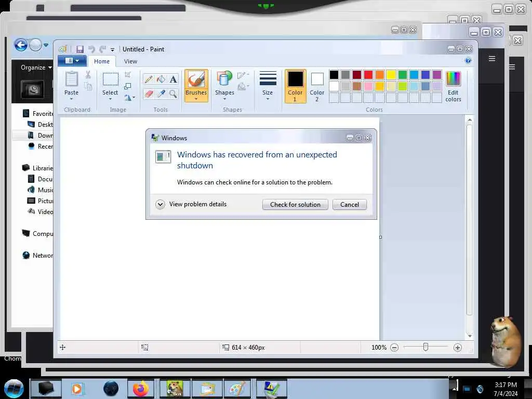Click the Cut scissors icon
Screen dimensions: 532x399
coord(88,75)
